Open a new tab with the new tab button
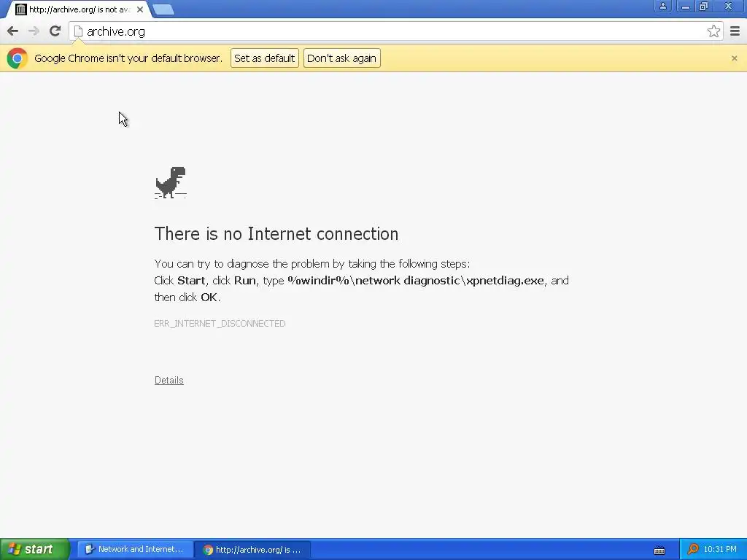The width and height of the screenshot is (747, 560). (x=163, y=9)
